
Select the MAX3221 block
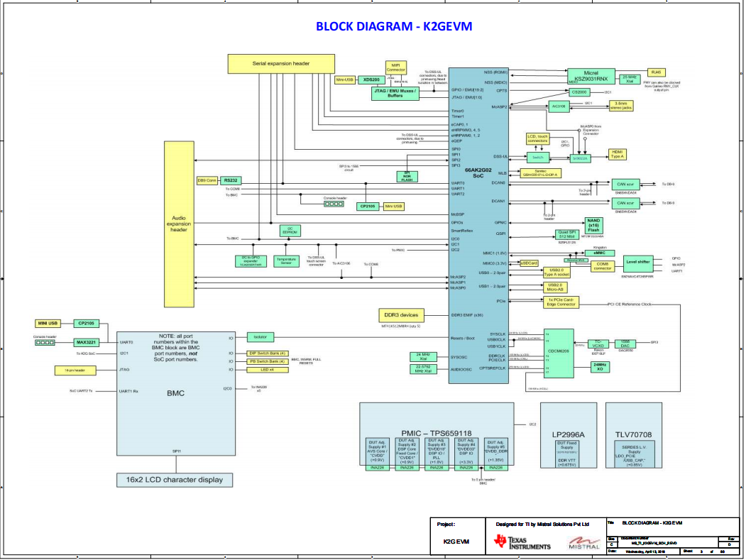tap(86, 342)
